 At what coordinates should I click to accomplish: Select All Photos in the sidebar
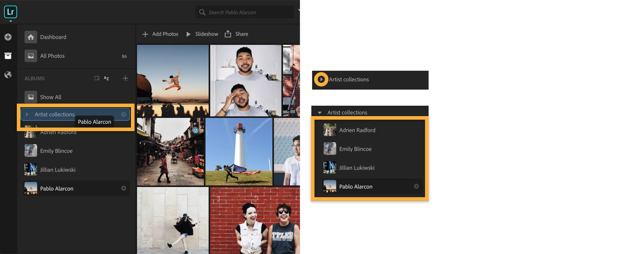(x=77, y=56)
